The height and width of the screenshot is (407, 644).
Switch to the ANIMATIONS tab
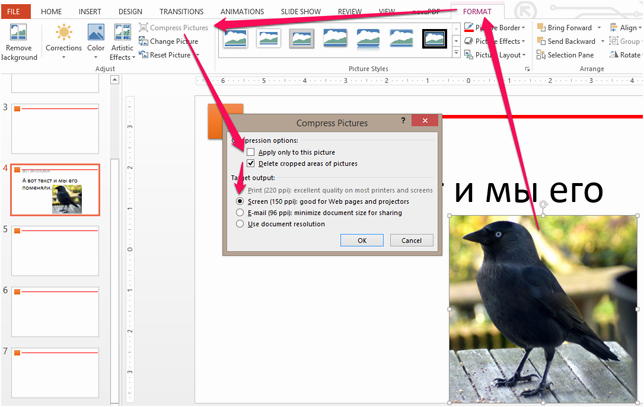(x=242, y=11)
